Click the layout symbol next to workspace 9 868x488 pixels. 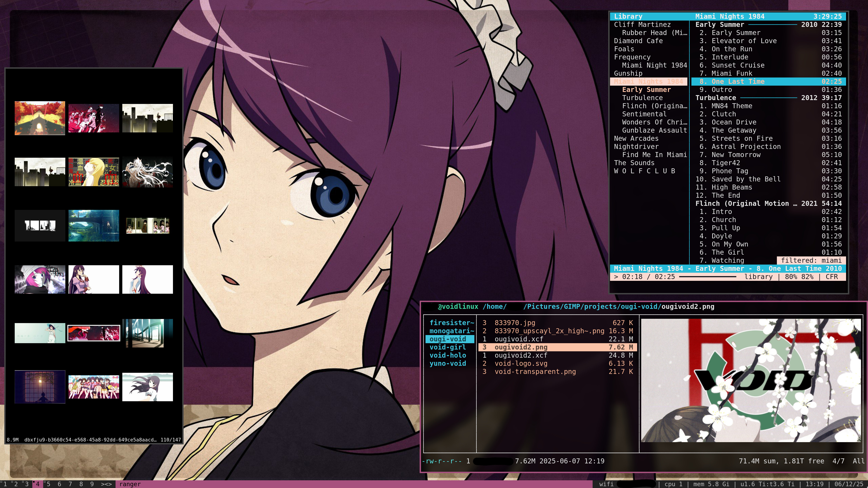106,484
